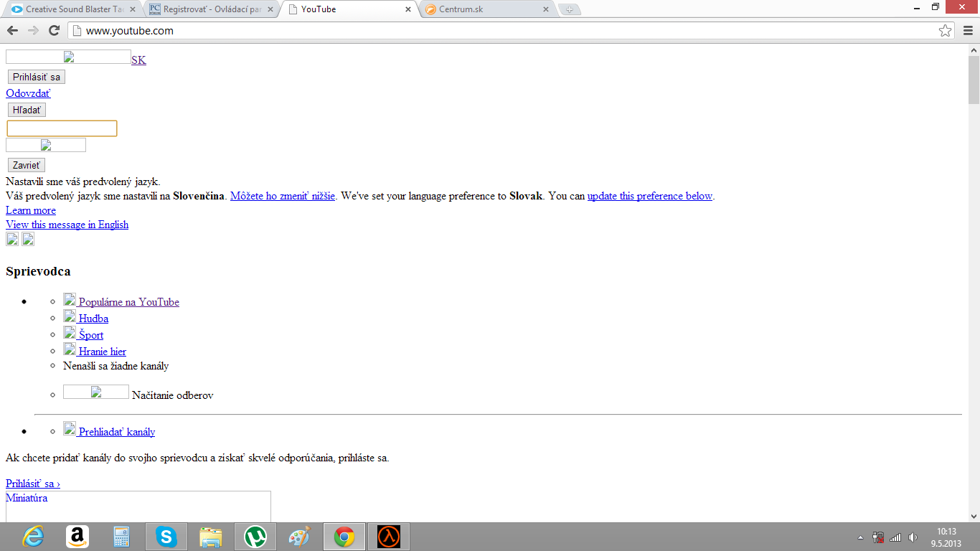Open Paint from the taskbar
The height and width of the screenshot is (551, 980).
pos(300,537)
